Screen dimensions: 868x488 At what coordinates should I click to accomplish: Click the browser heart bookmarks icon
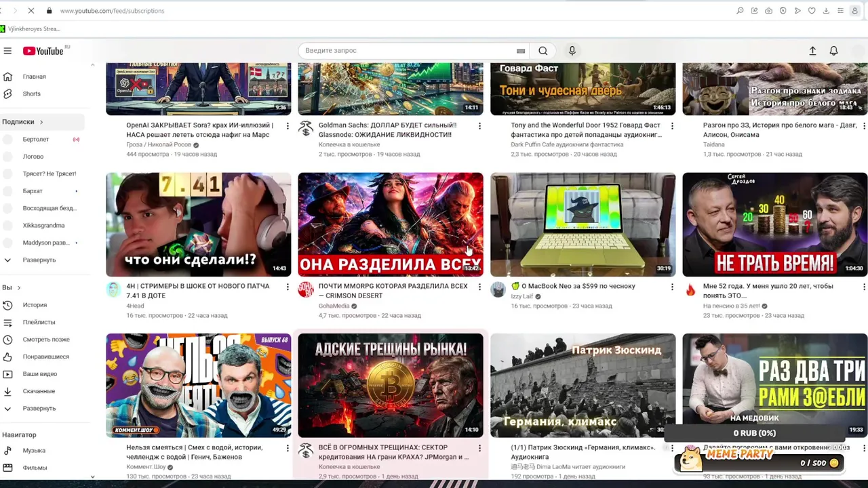812,11
